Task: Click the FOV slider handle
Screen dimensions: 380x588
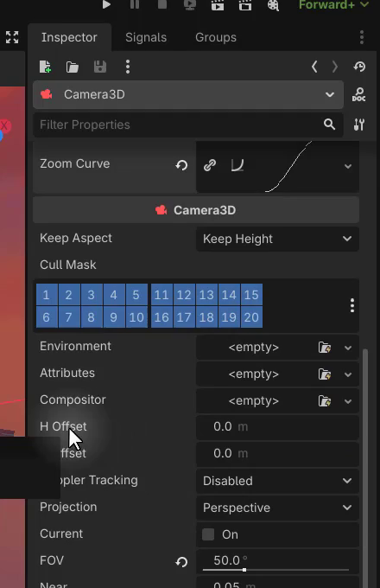Action: tap(244, 570)
